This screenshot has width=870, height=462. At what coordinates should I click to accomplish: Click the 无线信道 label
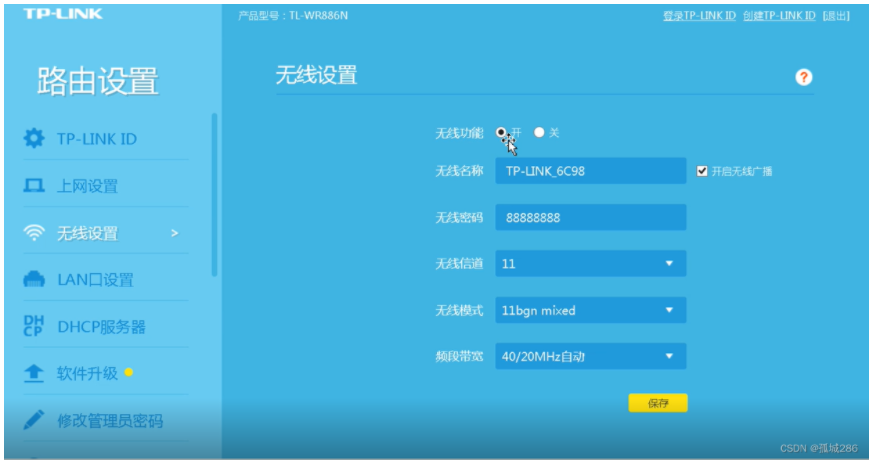tap(459, 263)
